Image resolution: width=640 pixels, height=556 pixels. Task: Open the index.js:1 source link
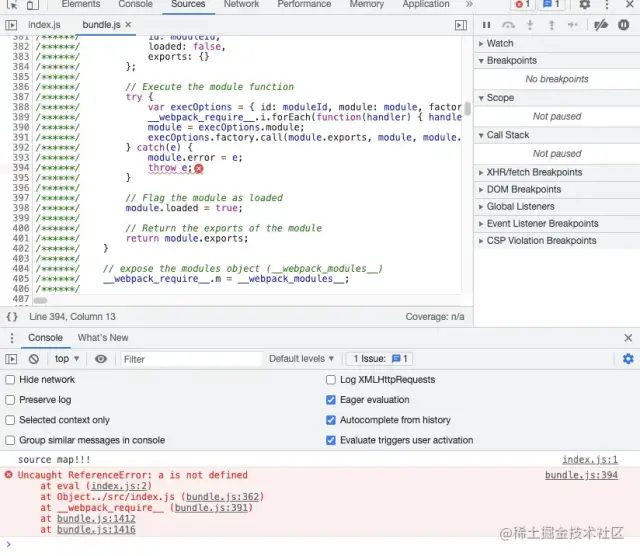coord(590,460)
